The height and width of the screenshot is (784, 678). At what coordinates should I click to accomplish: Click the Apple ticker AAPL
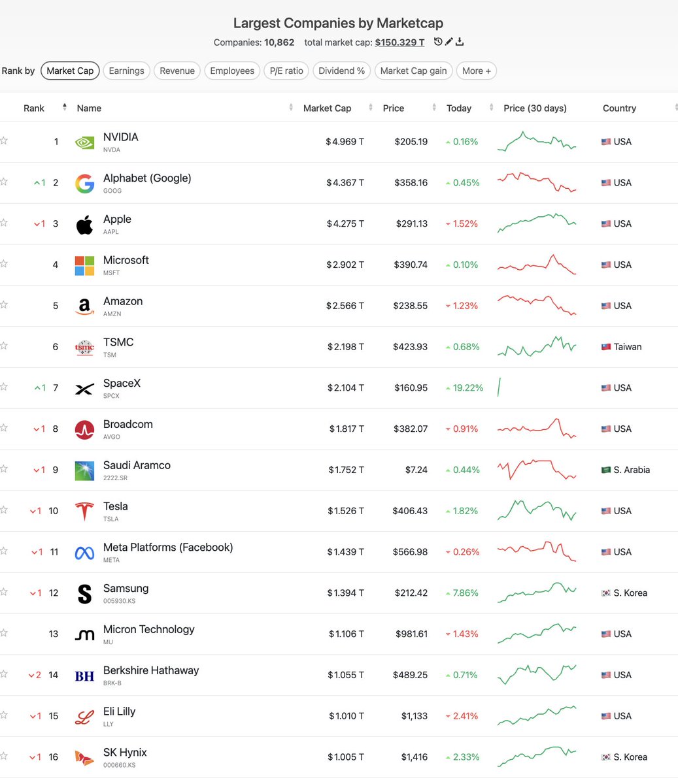(x=111, y=232)
